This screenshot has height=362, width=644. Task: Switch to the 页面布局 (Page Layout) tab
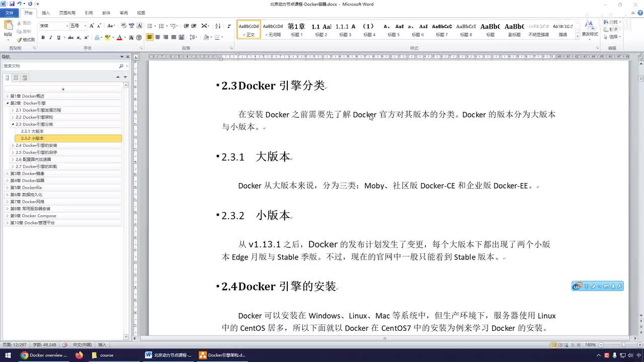[67, 13]
